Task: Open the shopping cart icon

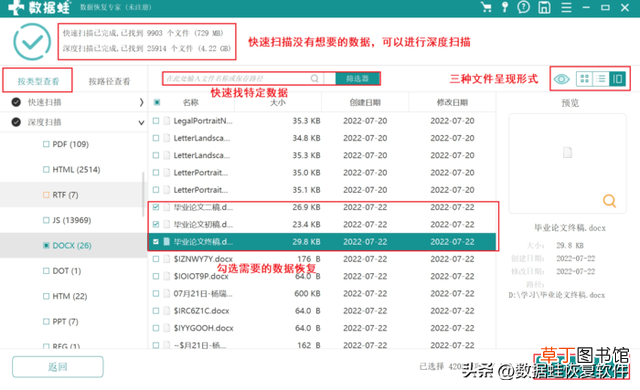Action: (486, 7)
